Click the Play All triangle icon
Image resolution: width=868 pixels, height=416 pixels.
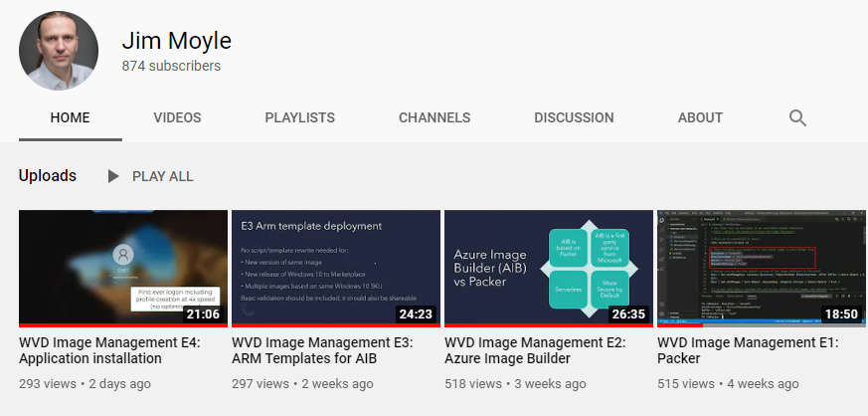click(113, 177)
